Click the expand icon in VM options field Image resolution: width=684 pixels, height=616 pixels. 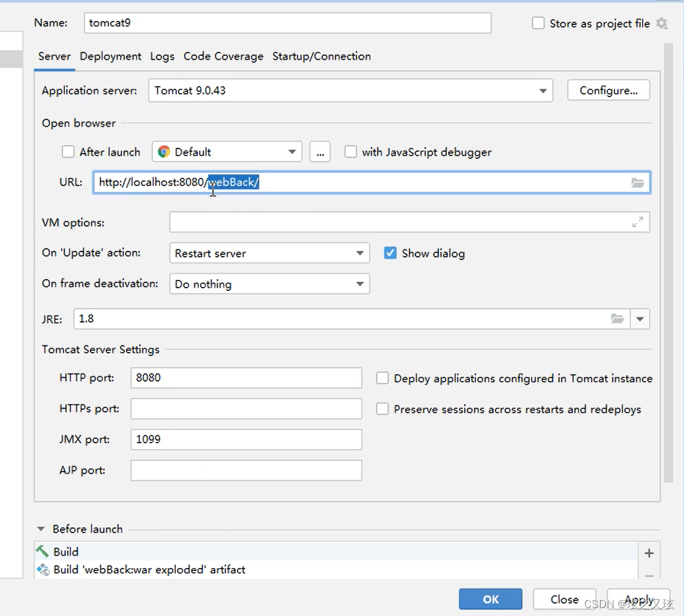pos(637,223)
